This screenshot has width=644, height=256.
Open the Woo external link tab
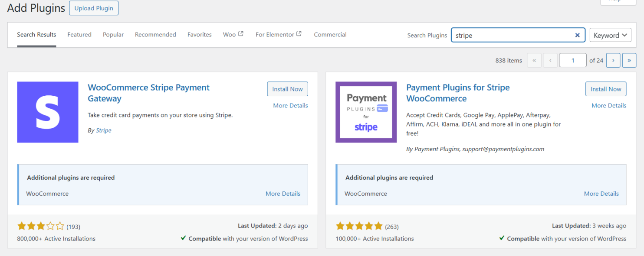[x=233, y=35]
